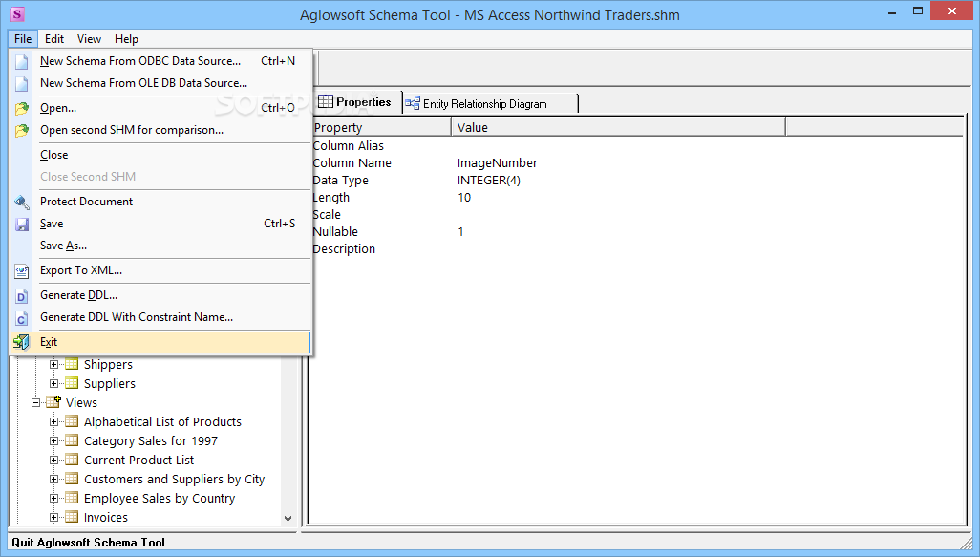The image size is (980, 557).
Task: Expand the Suppliers tree node
Action: click(53, 384)
